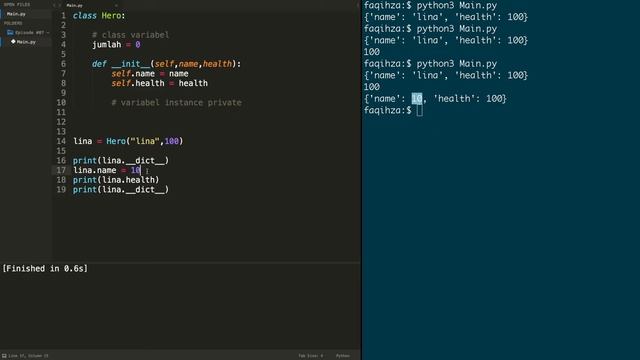Click 'print(lina.__dict__)' on line 19

point(121,190)
